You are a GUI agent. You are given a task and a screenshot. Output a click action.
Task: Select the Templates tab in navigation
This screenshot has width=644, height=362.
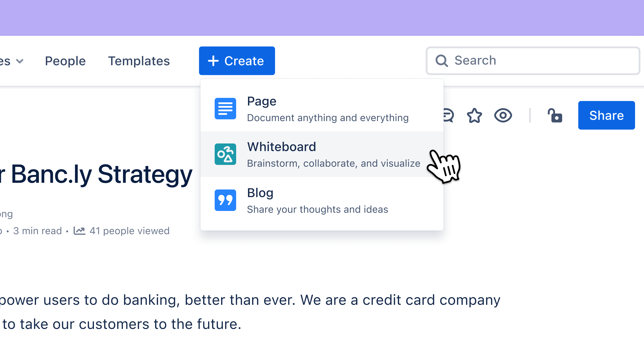click(x=139, y=61)
